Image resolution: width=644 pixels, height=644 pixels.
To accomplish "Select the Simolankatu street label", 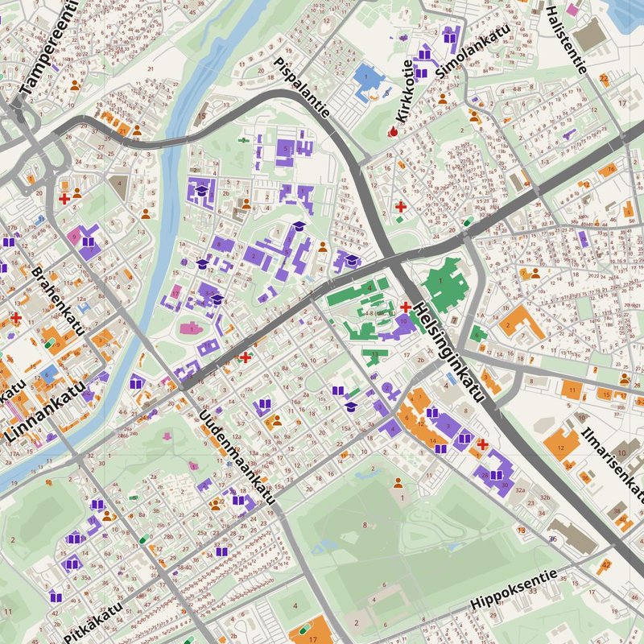I will point(473,52).
